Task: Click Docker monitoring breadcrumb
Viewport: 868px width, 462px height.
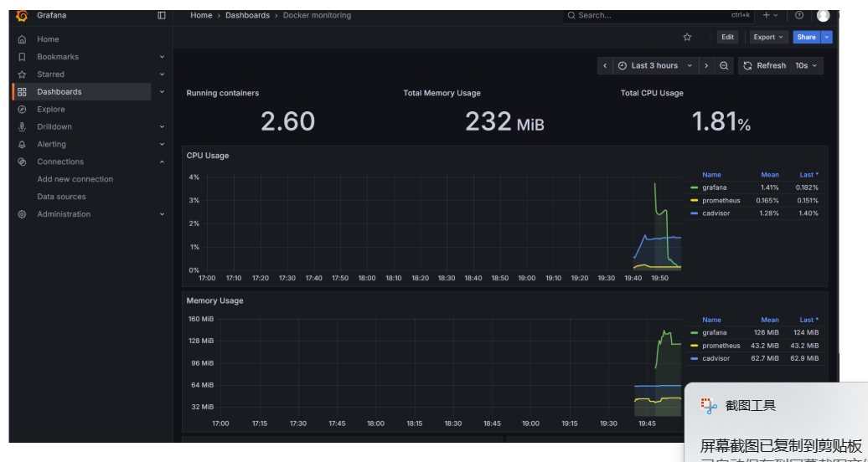Action: coord(318,16)
